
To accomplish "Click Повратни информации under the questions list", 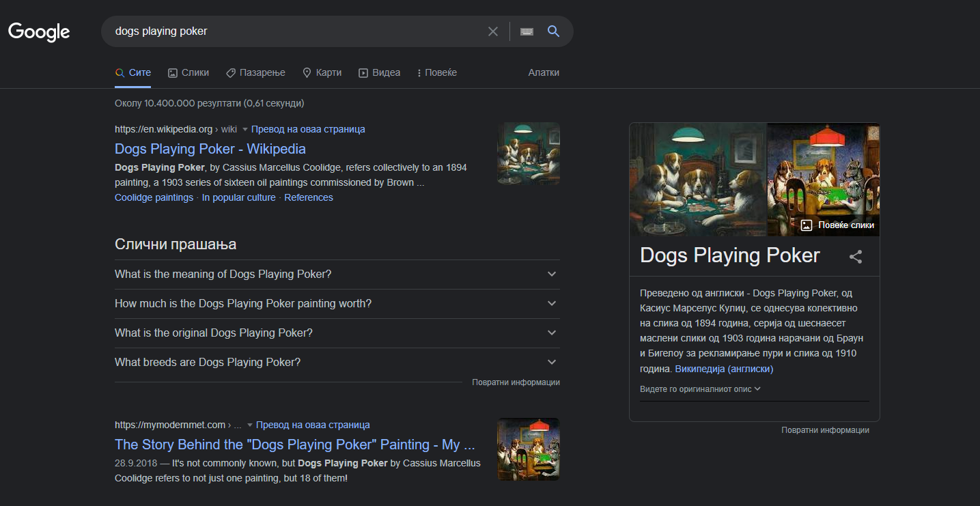I will [516, 382].
